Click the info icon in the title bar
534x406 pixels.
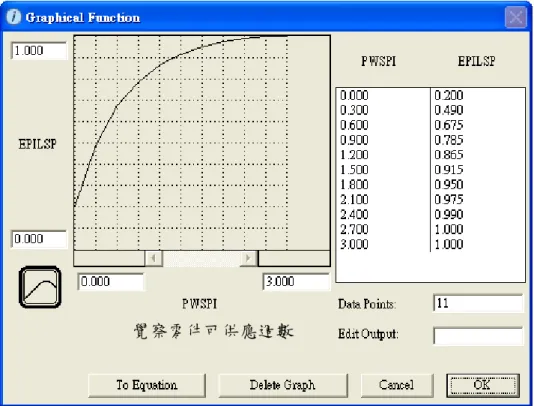click(14, 17)
